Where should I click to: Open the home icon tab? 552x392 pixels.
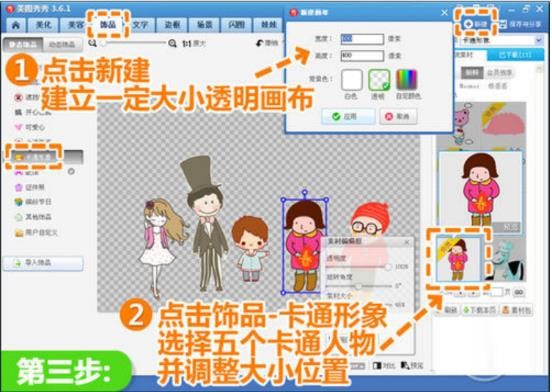(15, 25)
